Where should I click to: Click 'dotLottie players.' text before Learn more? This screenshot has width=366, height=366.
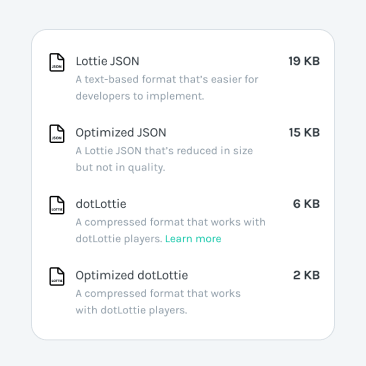click(119, 239)
